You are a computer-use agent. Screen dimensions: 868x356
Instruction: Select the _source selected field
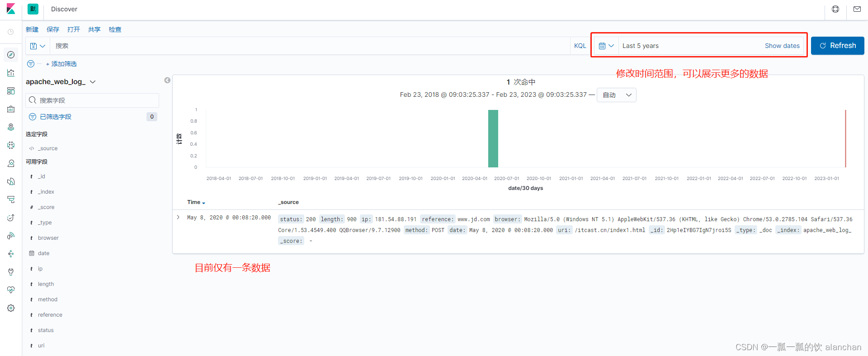(48, 148)
